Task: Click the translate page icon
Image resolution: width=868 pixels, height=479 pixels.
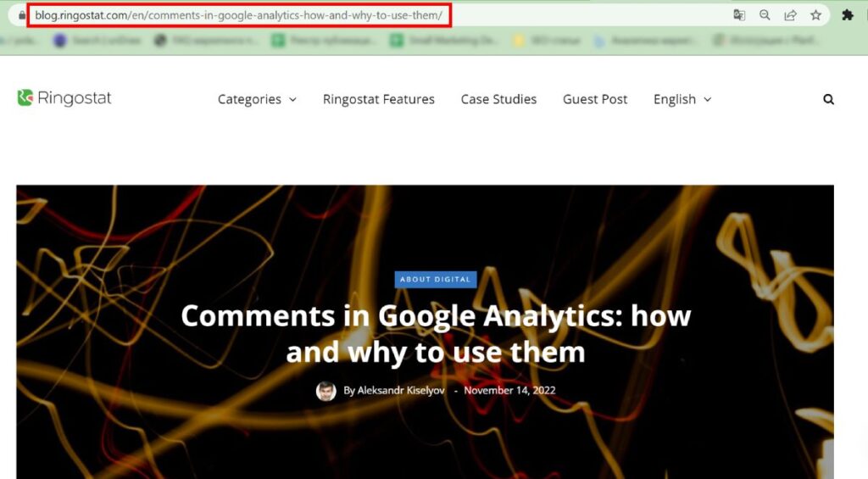Action: click(x=739, y=15)
